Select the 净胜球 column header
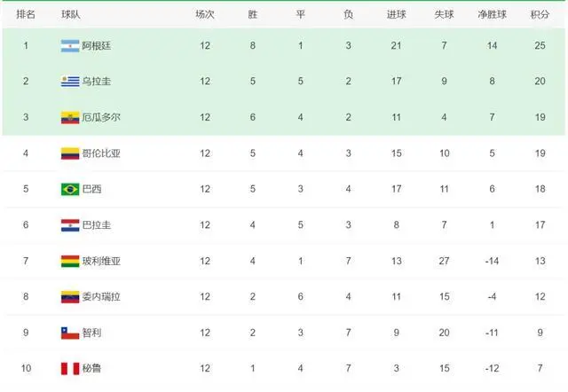This screenshot has height=392, width=568. [x=492, y=14]
